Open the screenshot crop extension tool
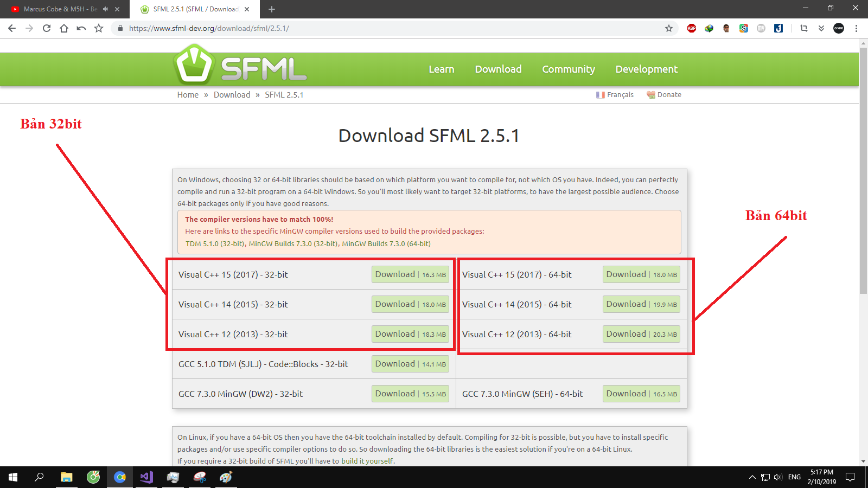Viewport: 868px width, 488px height. click(x=803, y=28)
